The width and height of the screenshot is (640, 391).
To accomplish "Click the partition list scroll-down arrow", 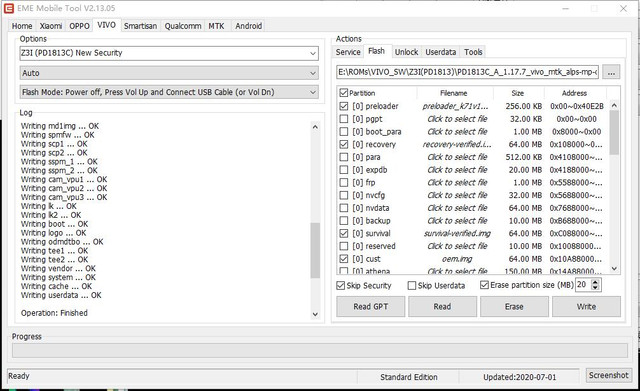I will pyautogui.click(x=614, y=269).
